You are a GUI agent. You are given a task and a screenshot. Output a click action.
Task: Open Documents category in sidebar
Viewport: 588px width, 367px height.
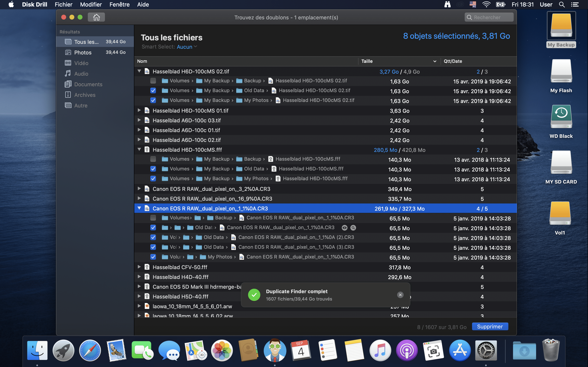tap(88, 84)
